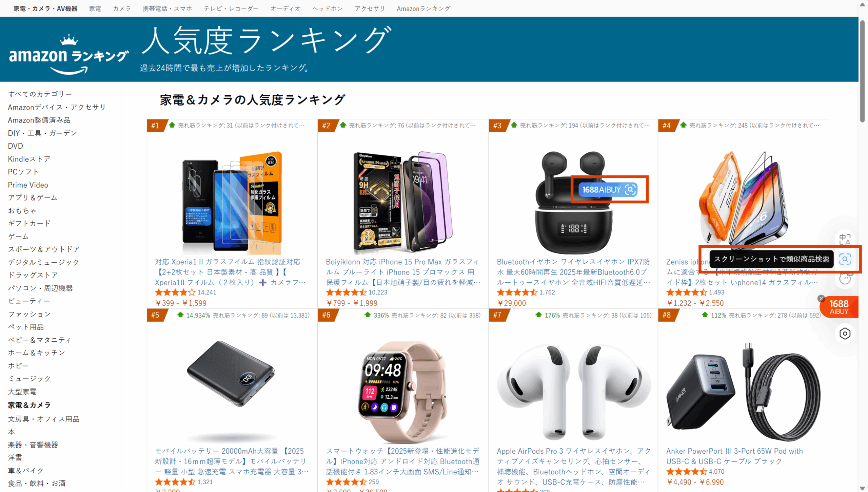Image resolution: width=868 pixels, height=492 pixels.
Task: Click the screenshot similar-product search icon
Action: tap(845, 259)
